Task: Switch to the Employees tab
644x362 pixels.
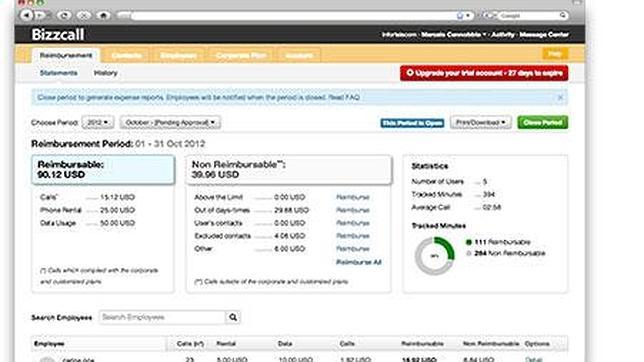Action: pos(178,55)
